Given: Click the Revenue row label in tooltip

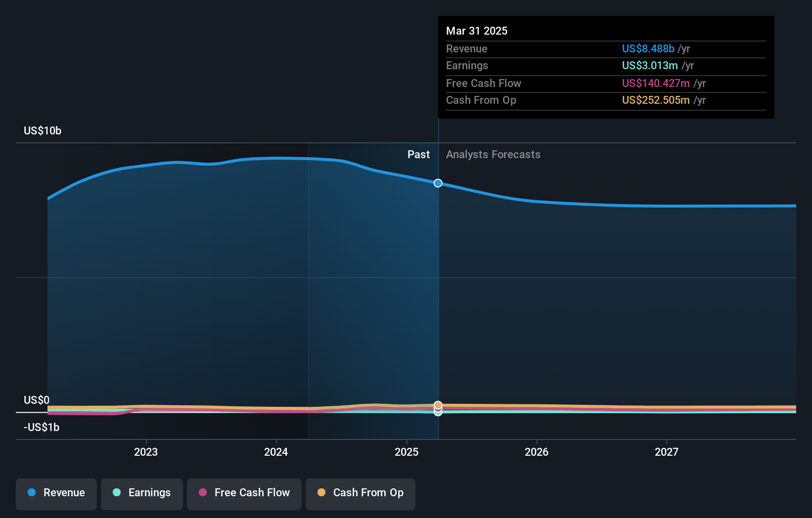Looking at the screenshot, I should [x=466, y=48].
